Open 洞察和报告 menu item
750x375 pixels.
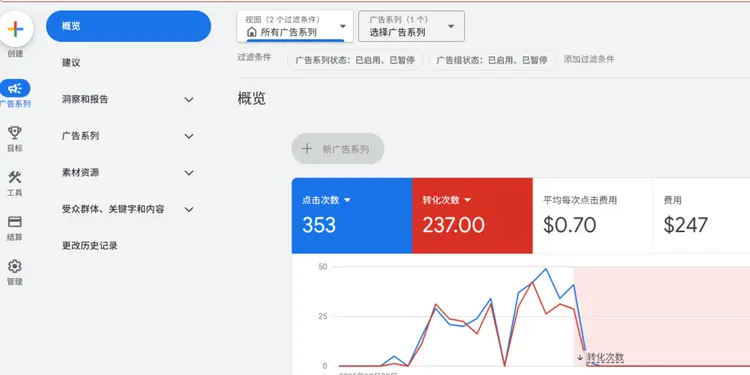click(85, 99)
